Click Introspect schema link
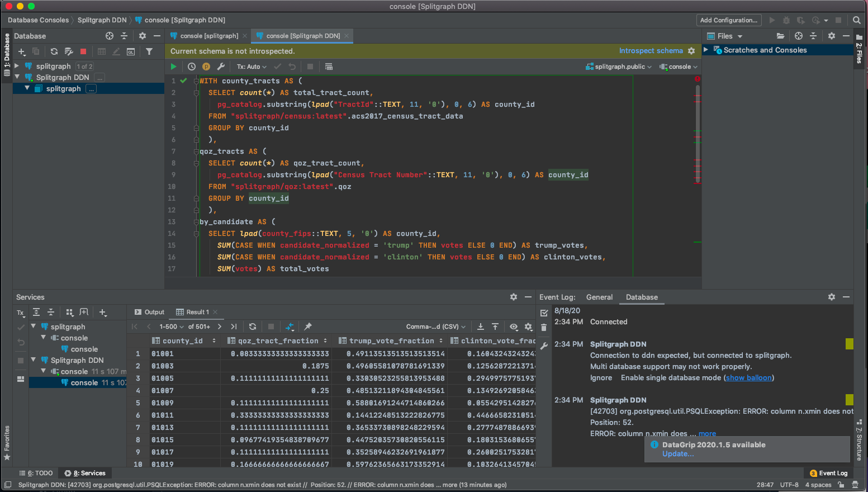 coord(651,51)
